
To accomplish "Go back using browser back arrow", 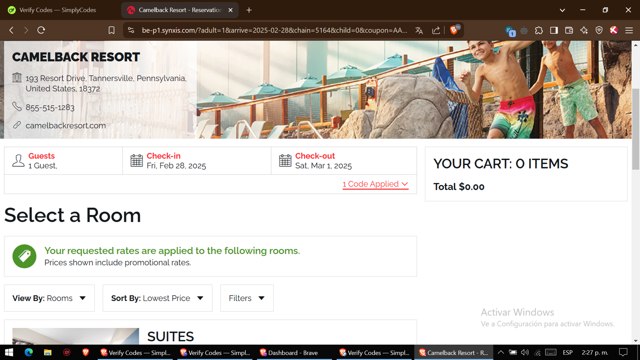I will point(11,30).
